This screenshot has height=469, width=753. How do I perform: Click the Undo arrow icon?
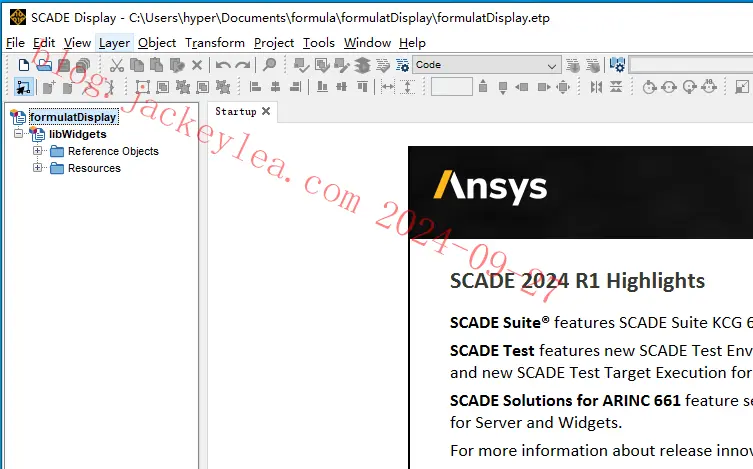click(x=223, y=65)
